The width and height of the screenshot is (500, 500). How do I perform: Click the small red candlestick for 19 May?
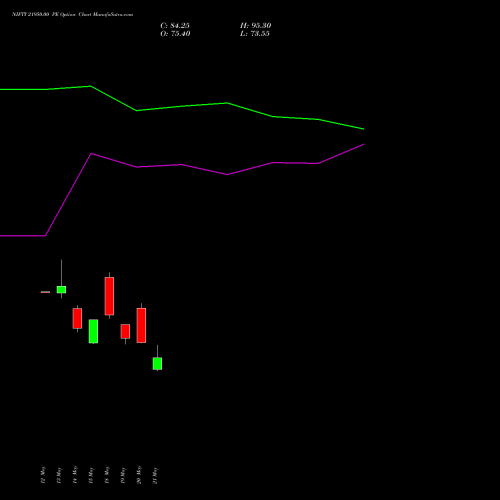pos(125,331)
